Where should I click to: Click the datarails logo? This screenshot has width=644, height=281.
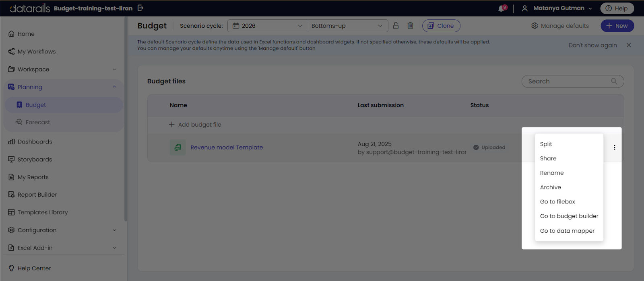[x=30, y=8]
